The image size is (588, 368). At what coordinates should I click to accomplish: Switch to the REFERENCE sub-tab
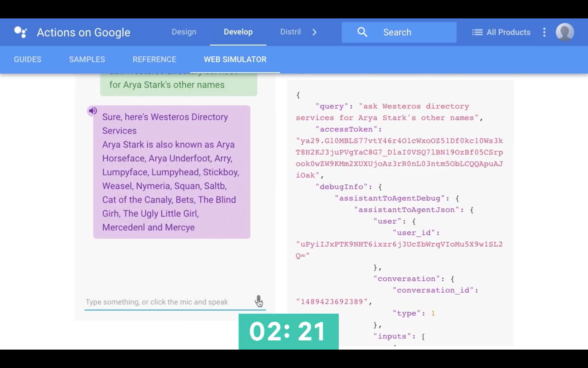154,59
